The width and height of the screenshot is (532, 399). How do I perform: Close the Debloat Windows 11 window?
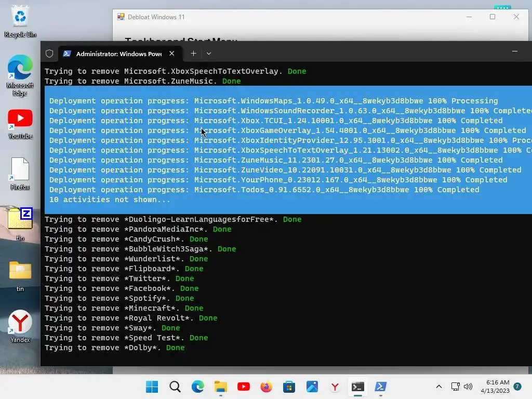coord(516,17)
